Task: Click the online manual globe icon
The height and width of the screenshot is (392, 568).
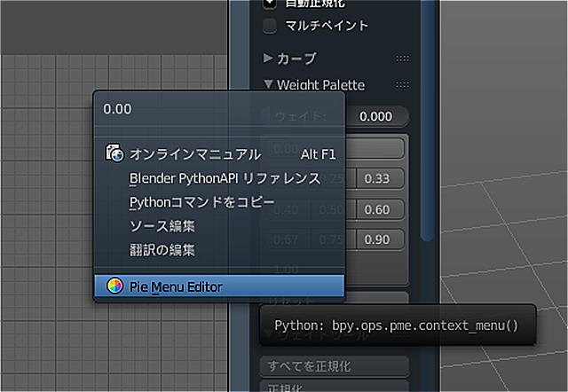Action: coord(114,153)
